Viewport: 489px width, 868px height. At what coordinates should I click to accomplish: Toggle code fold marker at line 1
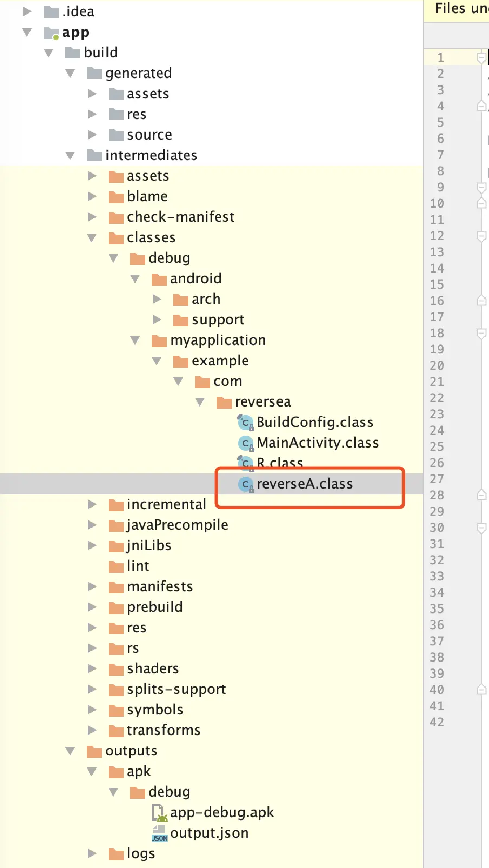click(x=481, y=58)
